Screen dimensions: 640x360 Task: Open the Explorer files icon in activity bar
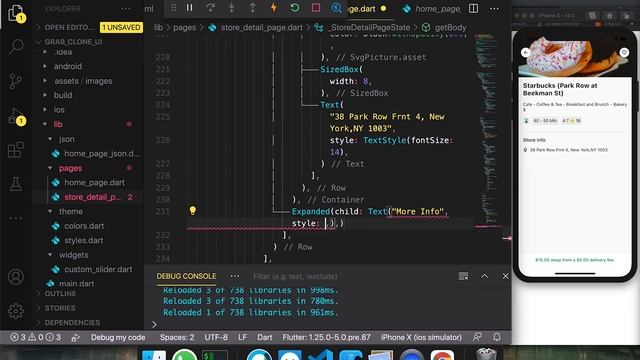16,13
